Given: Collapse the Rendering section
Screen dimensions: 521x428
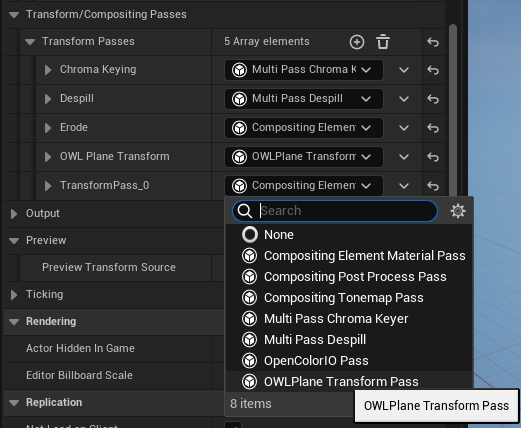Looking at the screenshot, I should [x=14, y=322].
